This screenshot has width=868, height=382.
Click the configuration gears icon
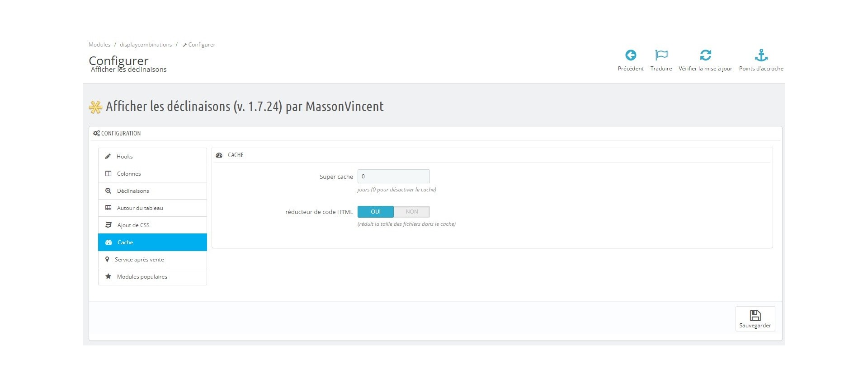pyautogui.click(x=96, y=133)
